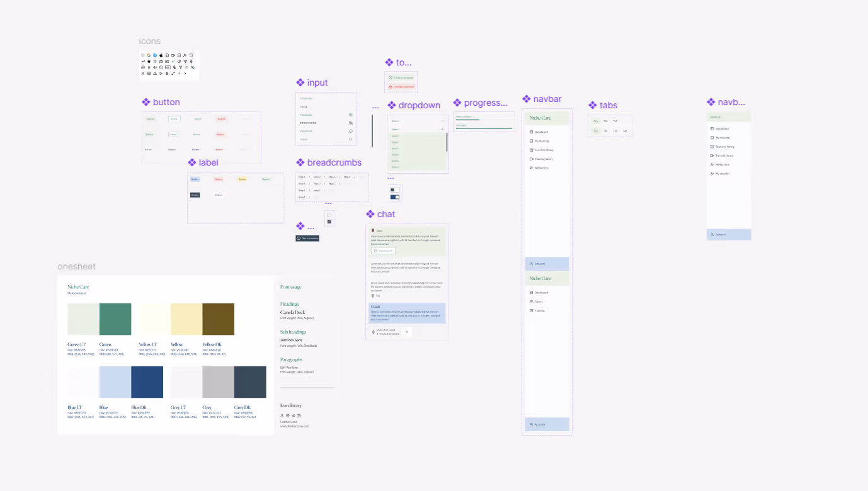The width and height of the screenshot is (868, 491).
Task: Click the Placeholder text field at top of input component
Action: point(326,98)
